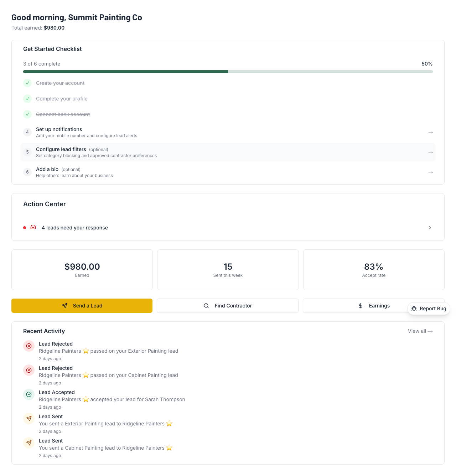
Task: Click text 'accepted your lead for Sarah Thompson'
Action: click(x=138, y=399)
